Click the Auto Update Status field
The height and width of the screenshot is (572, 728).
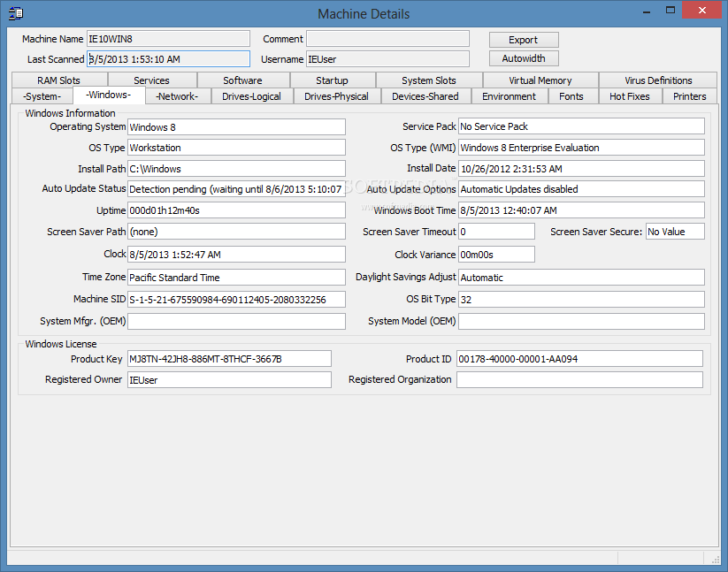click(x=237, y=189)
